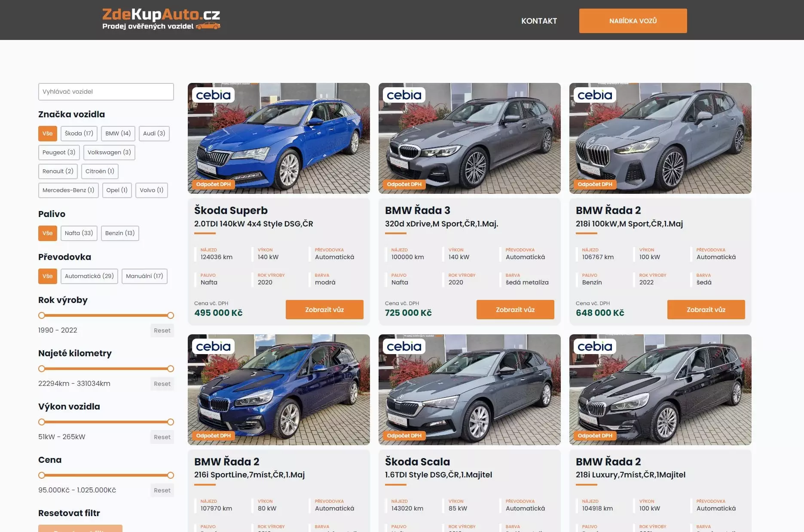
Task: Filter by Peugeot (3) brand
Action: 59,152
